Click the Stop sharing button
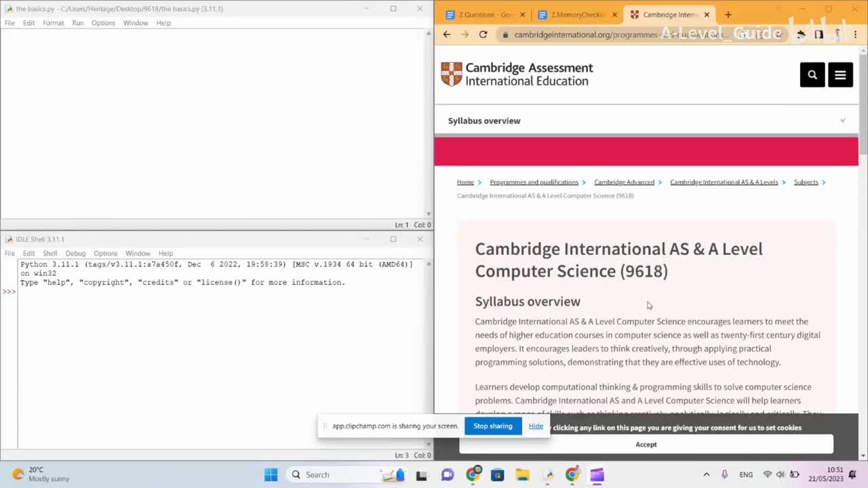This screenshot has height=488, width=868. (493, 426)
